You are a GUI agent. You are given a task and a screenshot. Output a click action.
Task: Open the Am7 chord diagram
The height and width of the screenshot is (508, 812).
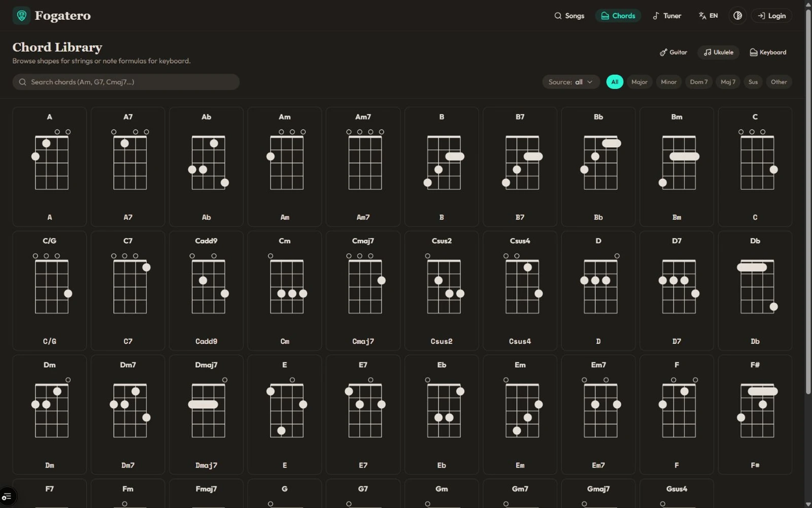click(363, 167)
